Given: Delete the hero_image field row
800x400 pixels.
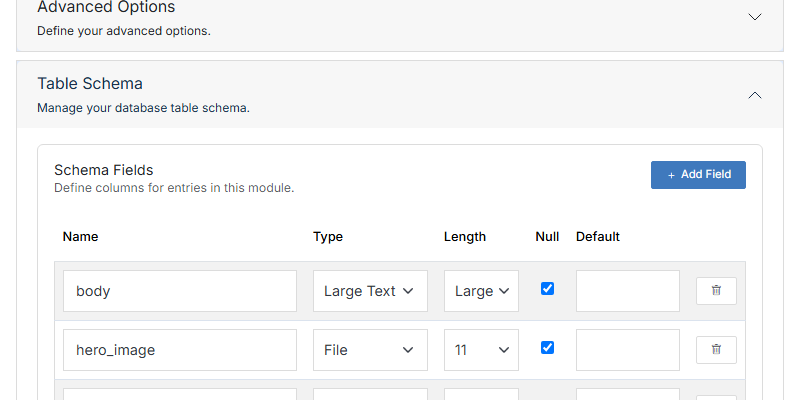Looking at the screenshot, I should (716, 349).
